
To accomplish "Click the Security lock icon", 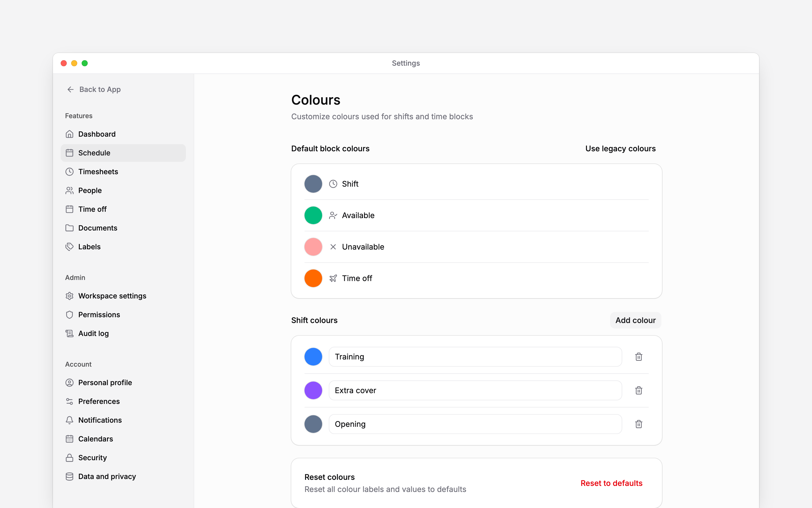I will 70,458.
